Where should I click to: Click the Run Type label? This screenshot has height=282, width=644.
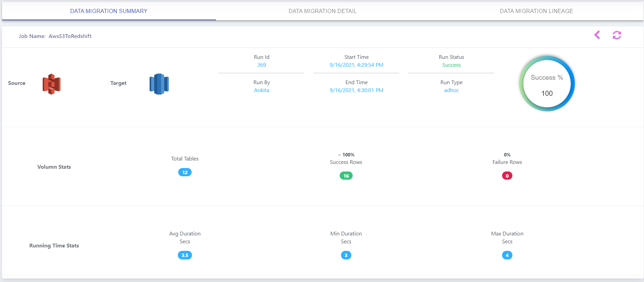[x=451, y=82]
